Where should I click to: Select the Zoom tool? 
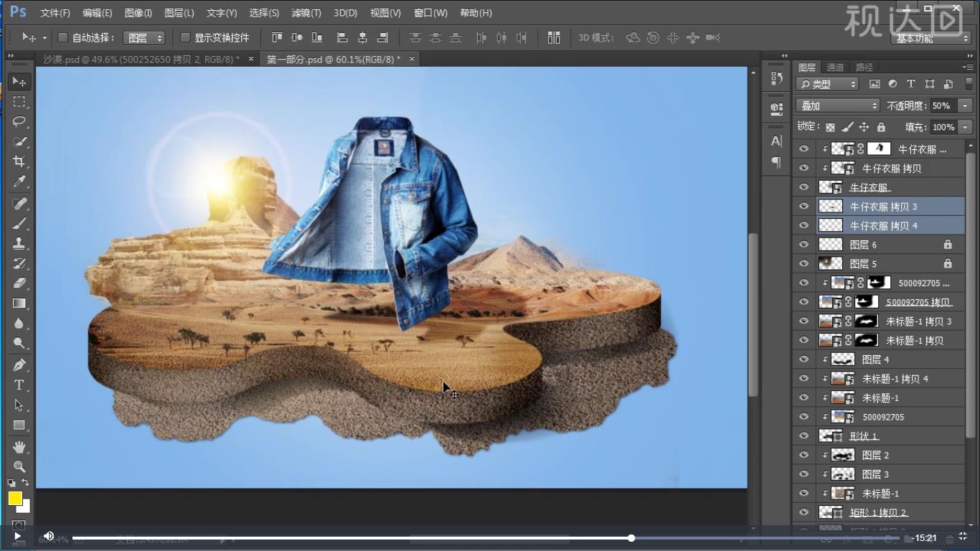(19, 466)
